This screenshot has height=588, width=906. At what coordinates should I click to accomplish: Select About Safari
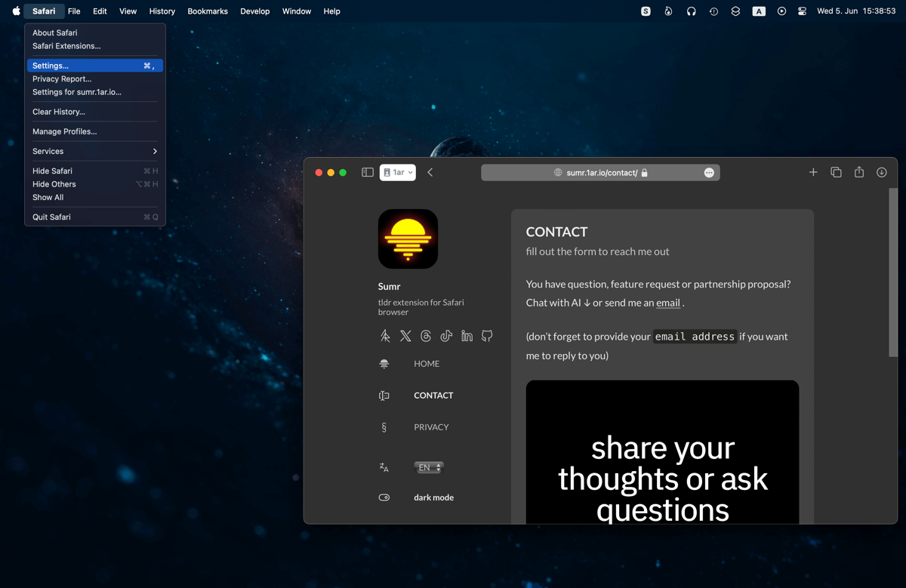pos(94,32)
